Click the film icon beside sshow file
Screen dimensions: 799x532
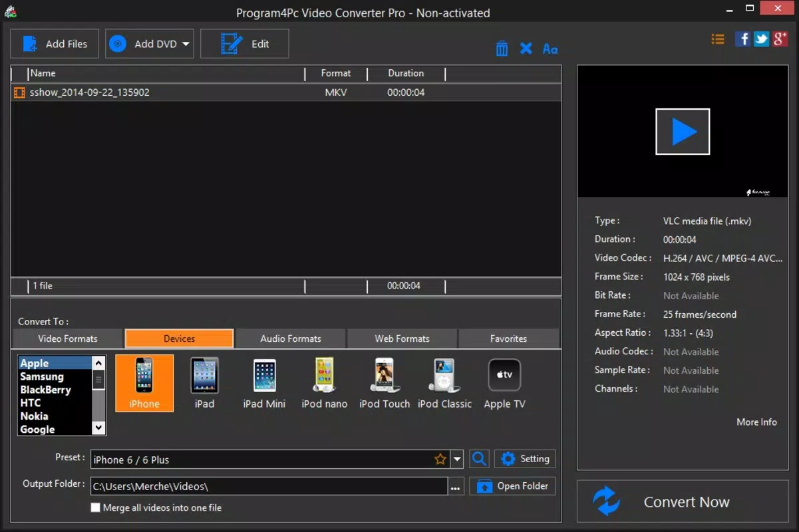tap(19, 93)
